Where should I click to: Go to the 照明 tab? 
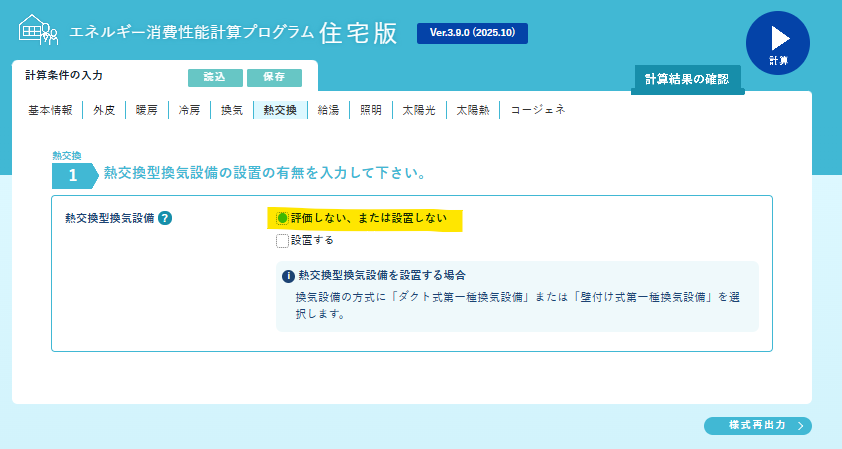pos(370,110)
